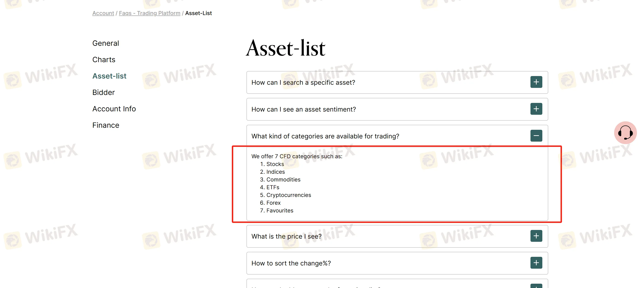
Task: Collapse categories answer with the minus icon
Action: click(536, 136)
